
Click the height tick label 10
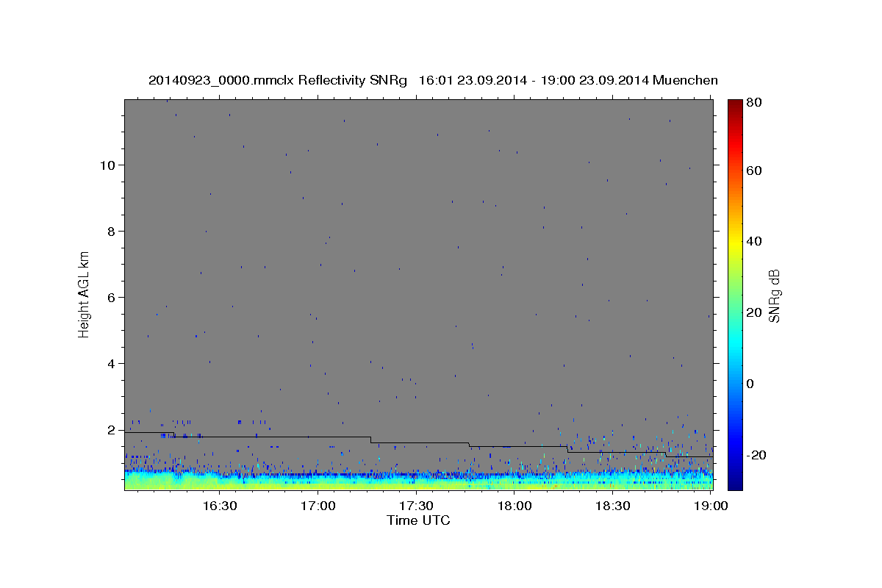coord(108,165)
